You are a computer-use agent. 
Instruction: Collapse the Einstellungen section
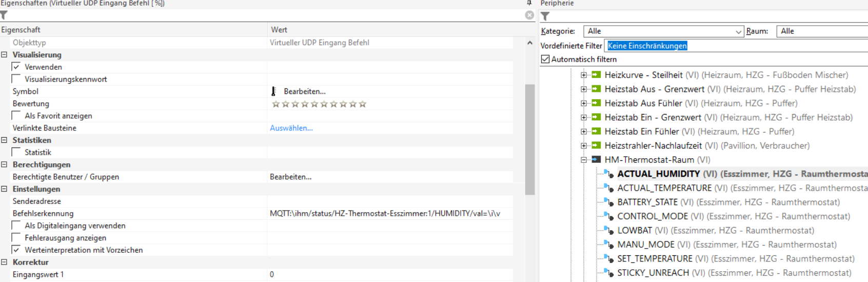point(4,189)
